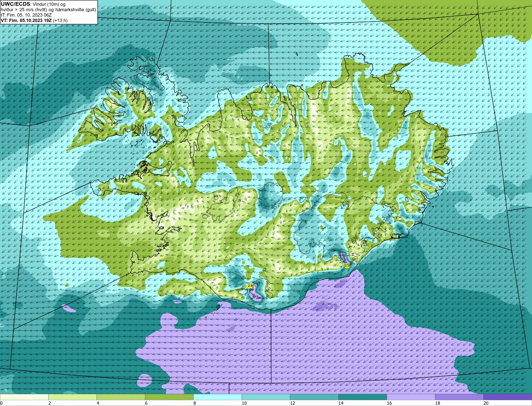Pick the lavender 16–18 m/s swatch

tap(411, 397)
